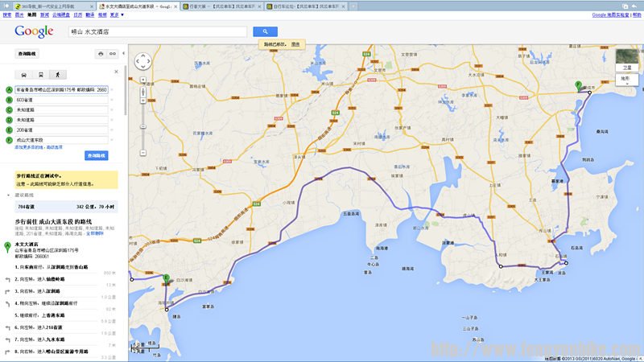644x362 pixels.
Task: Click the blue 查询路线 submit button
Action: pos(96,154)
